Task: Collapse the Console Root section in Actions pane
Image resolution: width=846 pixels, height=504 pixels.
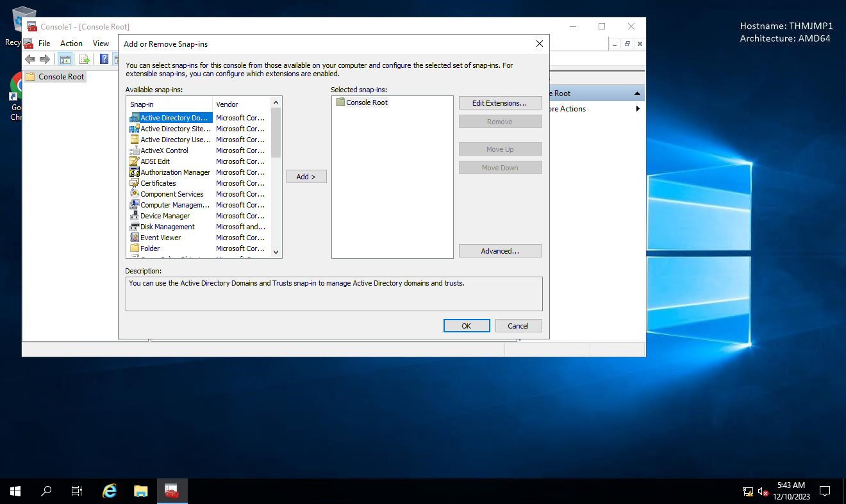Action: (637, 93)
